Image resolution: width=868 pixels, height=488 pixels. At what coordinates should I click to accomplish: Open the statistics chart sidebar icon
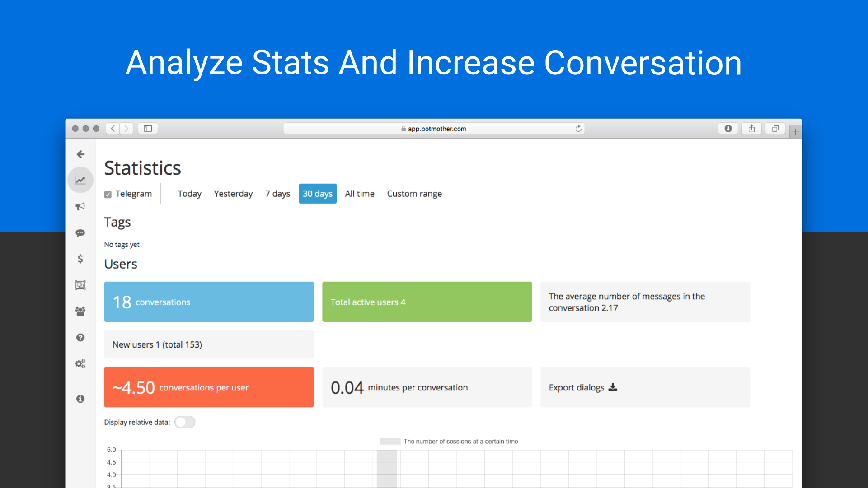coord(80,180)
